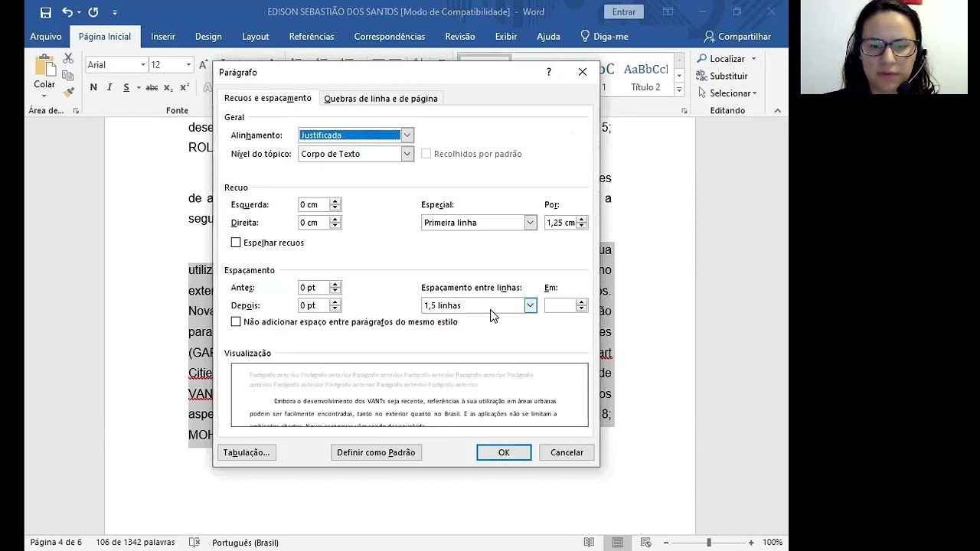980x551 pixels.
Task: Open the spelling check status icon
Action: pyautogui.click(x=194, y=542)
